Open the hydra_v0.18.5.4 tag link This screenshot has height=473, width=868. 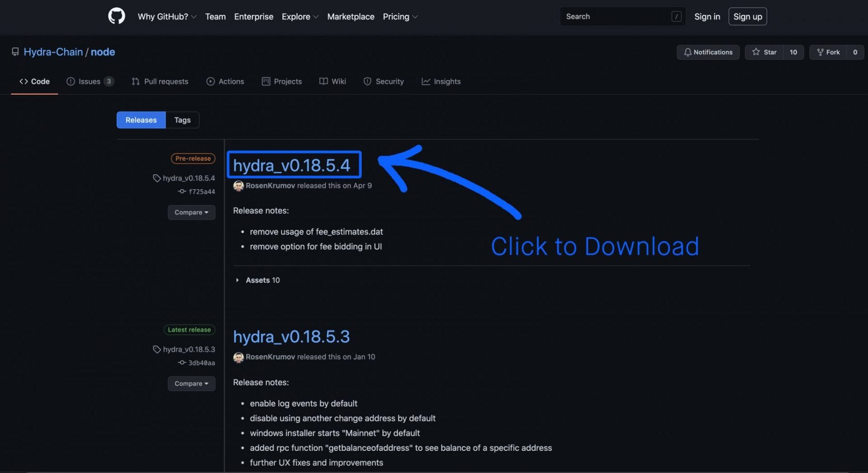coord(189,178)
